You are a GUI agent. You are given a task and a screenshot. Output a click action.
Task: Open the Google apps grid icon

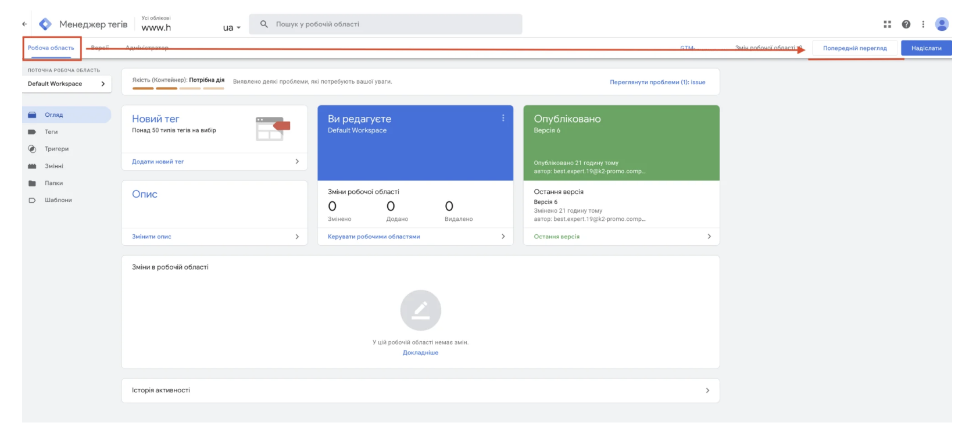click(887, 24)
